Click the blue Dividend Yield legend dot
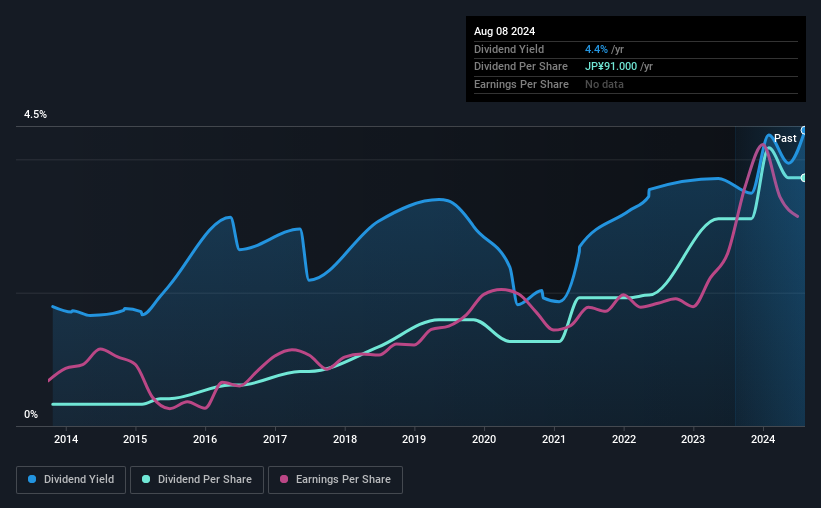 click(x=32, y=479)
